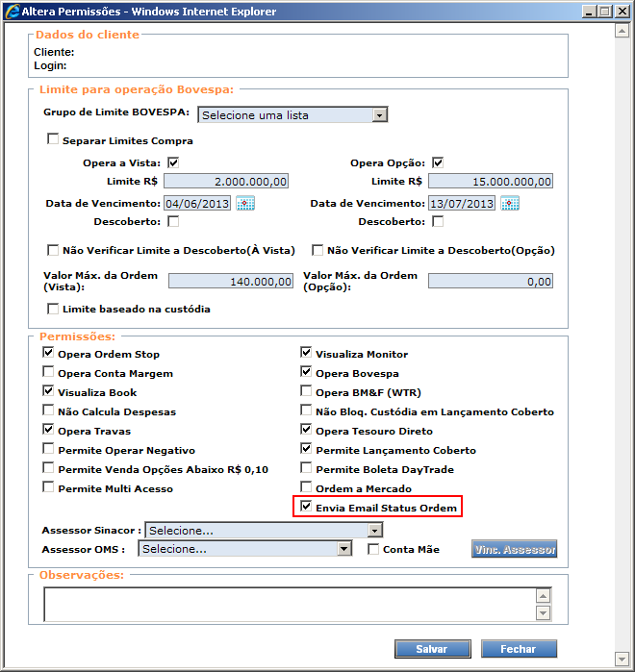
Task: Toggle Separar Limites Compra checkbox
Action: click(53, 139)
